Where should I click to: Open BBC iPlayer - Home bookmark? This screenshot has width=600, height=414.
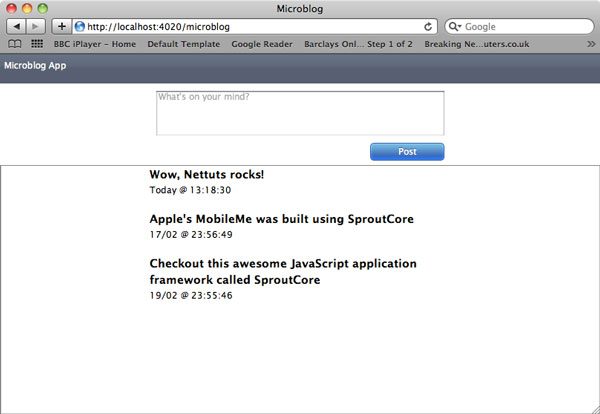coord(95,44)
